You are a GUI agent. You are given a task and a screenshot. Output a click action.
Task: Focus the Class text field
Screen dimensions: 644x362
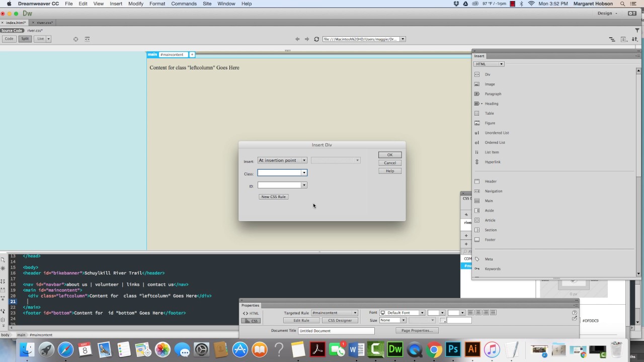(279, 172)
